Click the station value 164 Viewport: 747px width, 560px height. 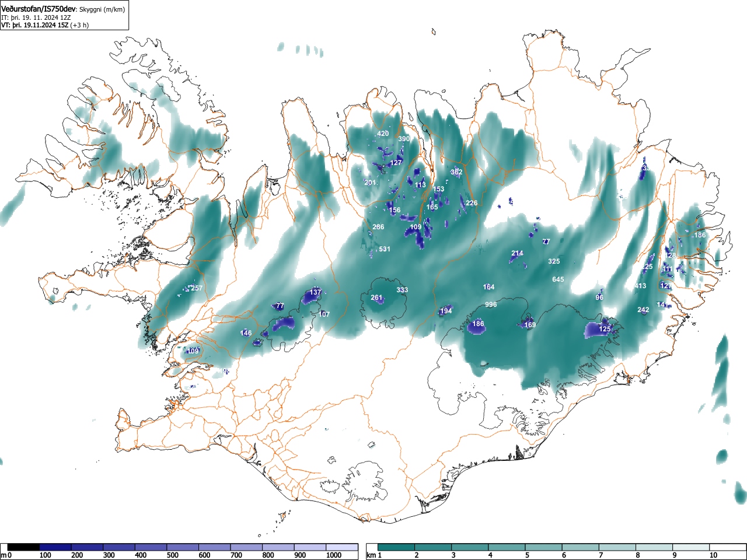tap(488, 287)
